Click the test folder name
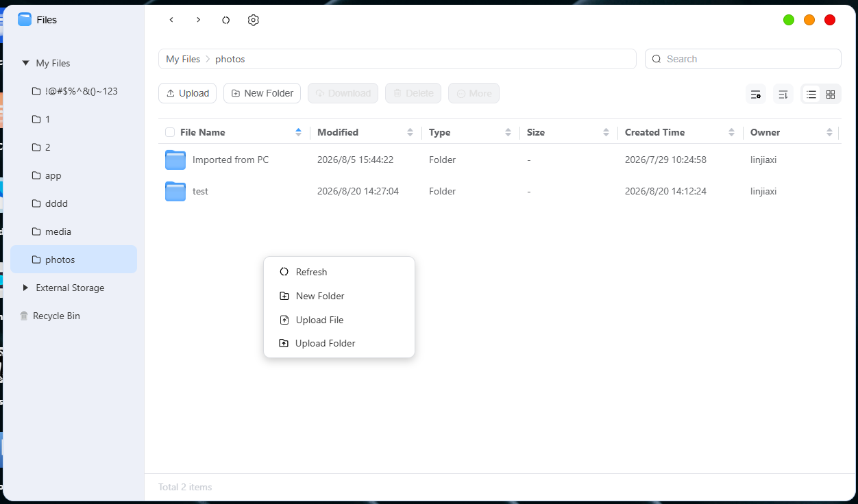The height and width of the screenshot is (504, 858). pyautogui.click(x=200, y=191)
